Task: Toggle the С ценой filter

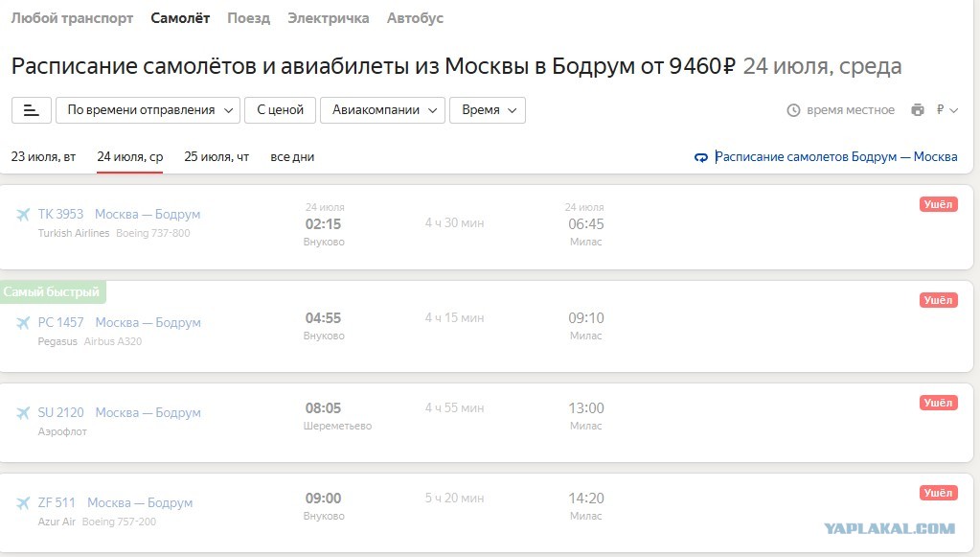Action: (280, 110)
